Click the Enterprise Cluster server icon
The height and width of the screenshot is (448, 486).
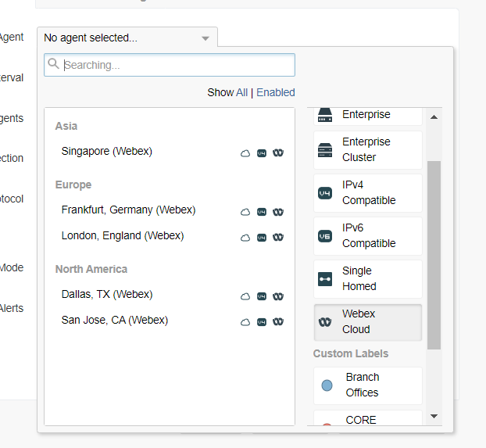[x=325, y=150]
